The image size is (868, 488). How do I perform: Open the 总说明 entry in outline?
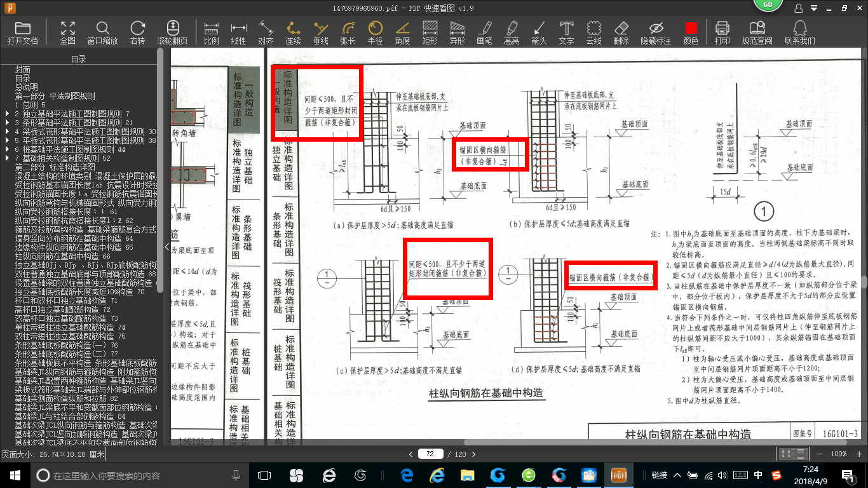click(27, 87)
